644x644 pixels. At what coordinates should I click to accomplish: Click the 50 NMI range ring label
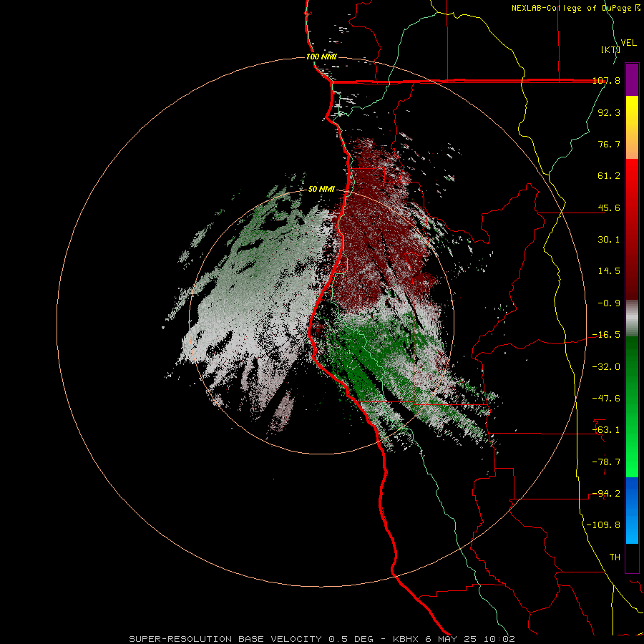(x=321, y=190)
